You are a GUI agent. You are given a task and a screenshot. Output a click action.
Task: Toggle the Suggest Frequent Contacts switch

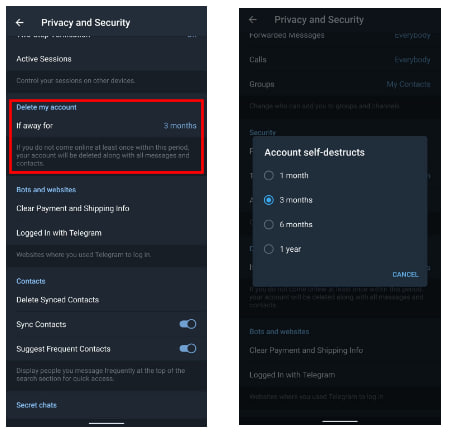pyautogui.click(x=188, y=349)
